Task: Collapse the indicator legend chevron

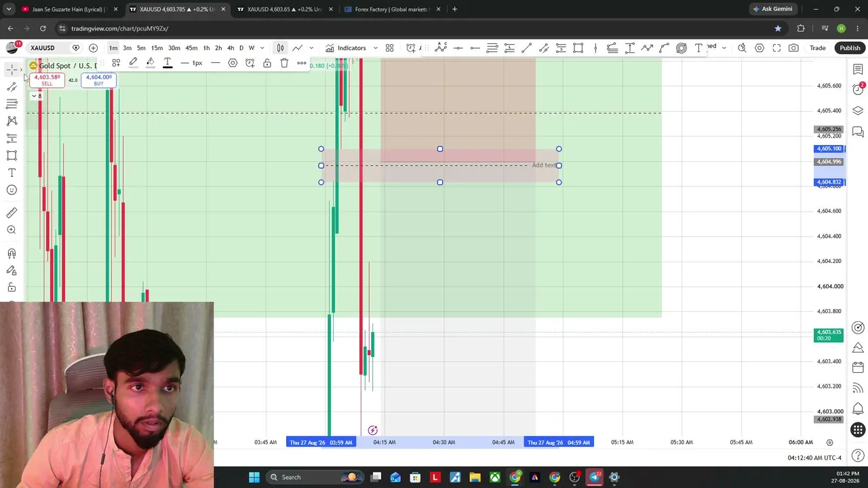Action: (34, 96)
